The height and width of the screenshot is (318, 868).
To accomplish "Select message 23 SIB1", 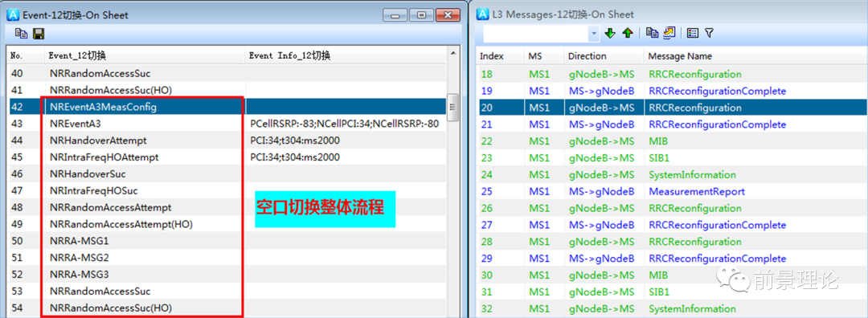I will tap(672, 157).
